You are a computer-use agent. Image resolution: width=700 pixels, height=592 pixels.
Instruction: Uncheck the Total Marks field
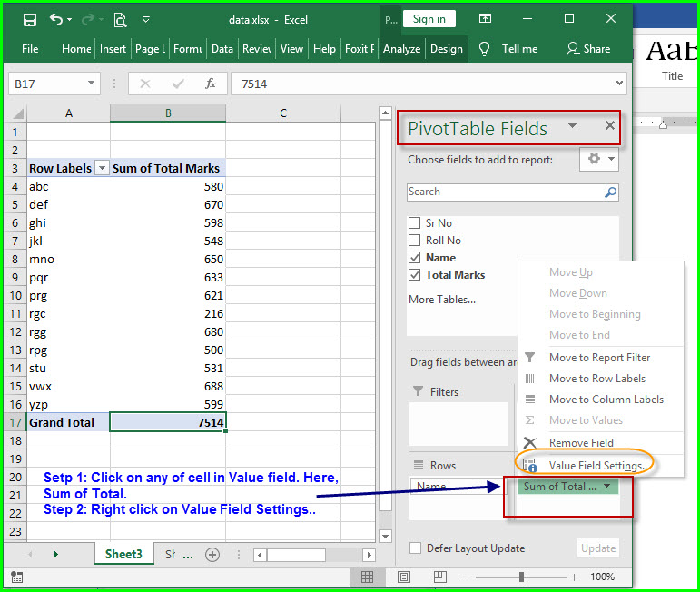[x=414, y=275]
